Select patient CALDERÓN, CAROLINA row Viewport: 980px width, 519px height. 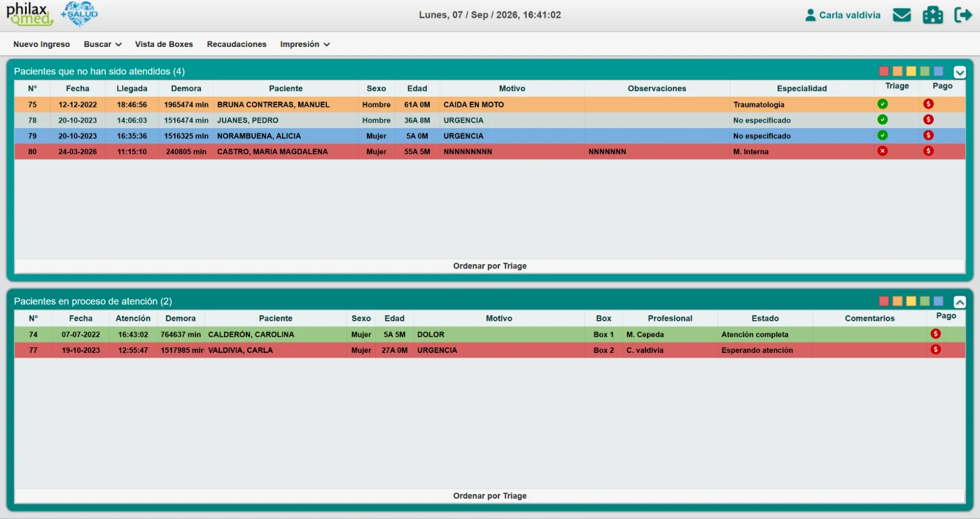coord(490,335)
